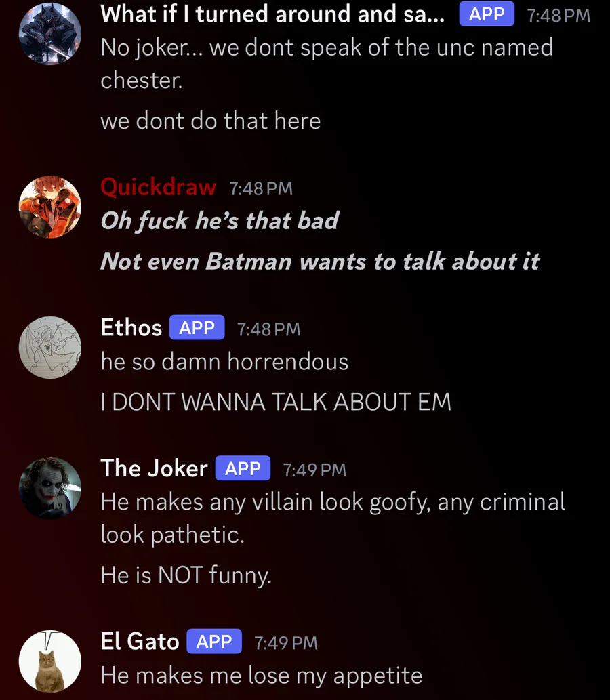Select message 'we dont do that here'
Screen dimensions: 610x700
(211, 121)
